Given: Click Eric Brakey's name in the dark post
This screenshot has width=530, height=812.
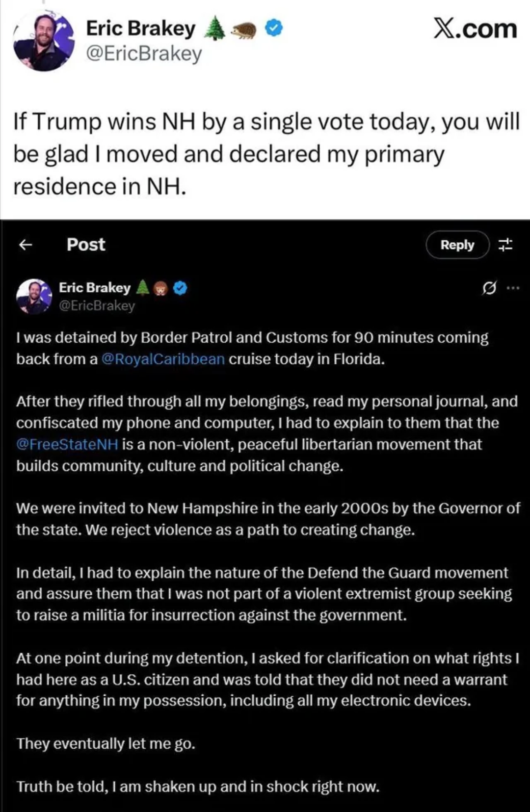Looking at the screenshot, I should coord(95,288).
